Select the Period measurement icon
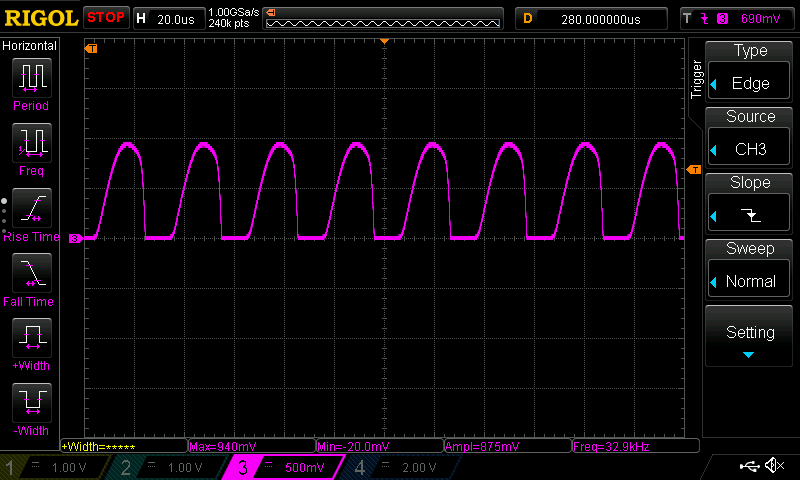The image size is (800, 480). (32, 78)
